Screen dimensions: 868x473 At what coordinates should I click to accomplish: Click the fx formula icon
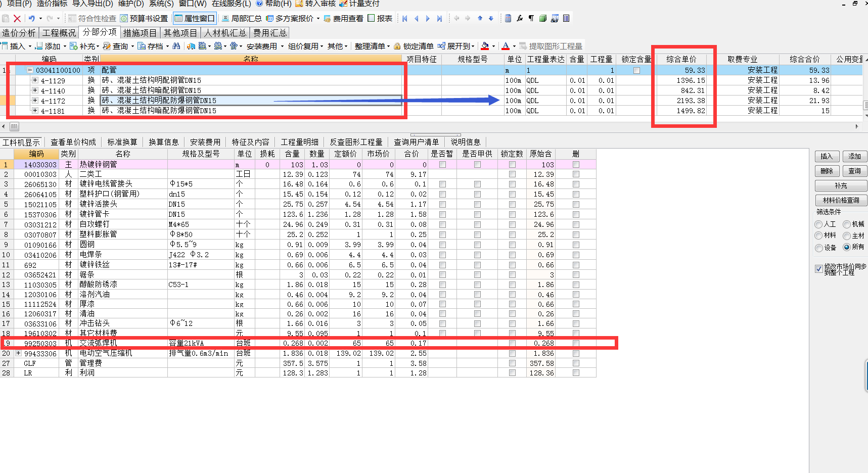pos(520,18)
